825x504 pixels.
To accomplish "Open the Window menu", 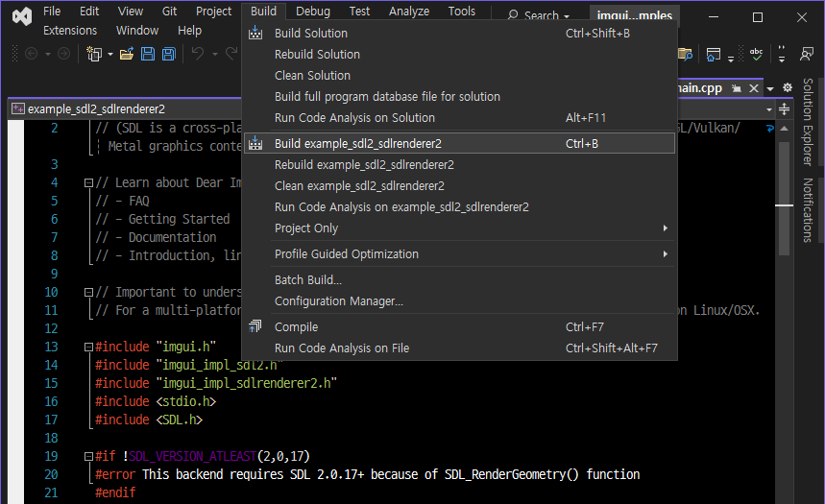I will [137, 31].
